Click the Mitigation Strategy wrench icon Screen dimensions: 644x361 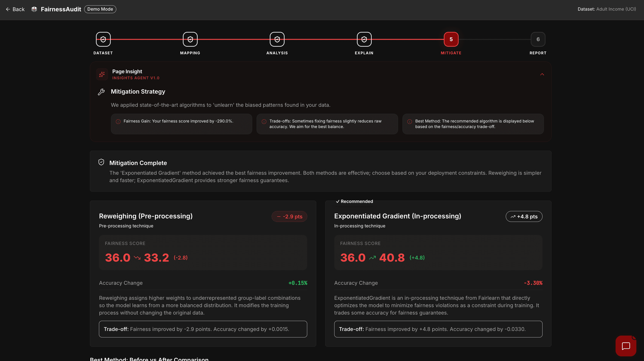[101, 92]
